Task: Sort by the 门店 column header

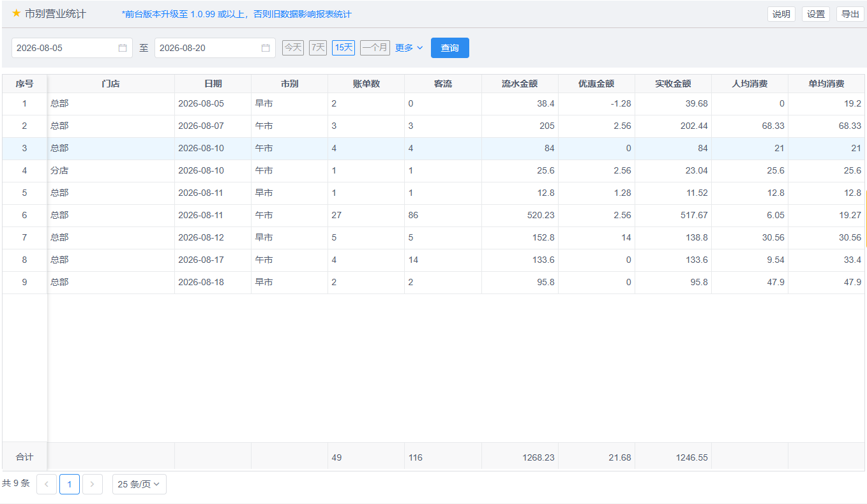Action: [111, 84]
